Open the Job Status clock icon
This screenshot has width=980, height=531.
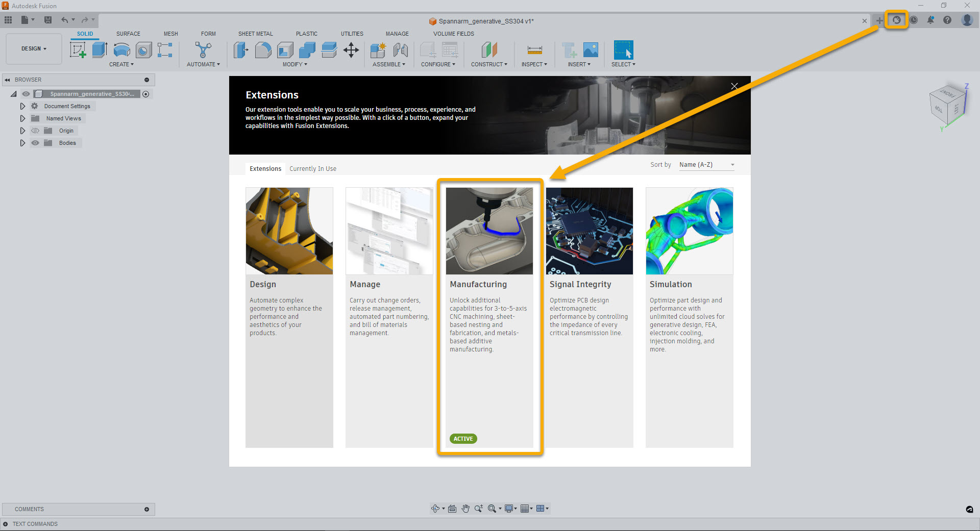click(x=914, y=20)
